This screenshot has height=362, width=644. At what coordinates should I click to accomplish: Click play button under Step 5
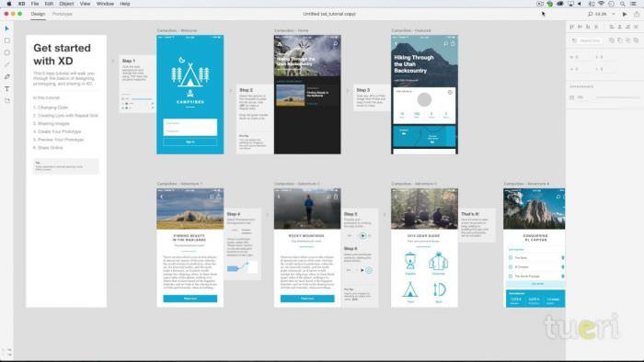tap(362, 236)
